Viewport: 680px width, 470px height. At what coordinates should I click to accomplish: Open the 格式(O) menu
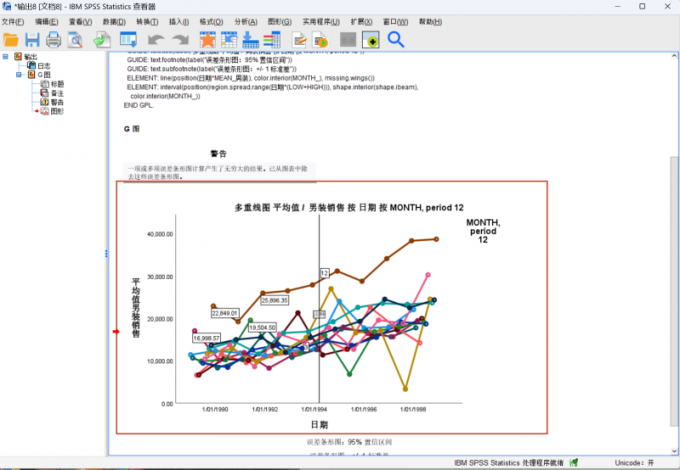click(211, 22)
